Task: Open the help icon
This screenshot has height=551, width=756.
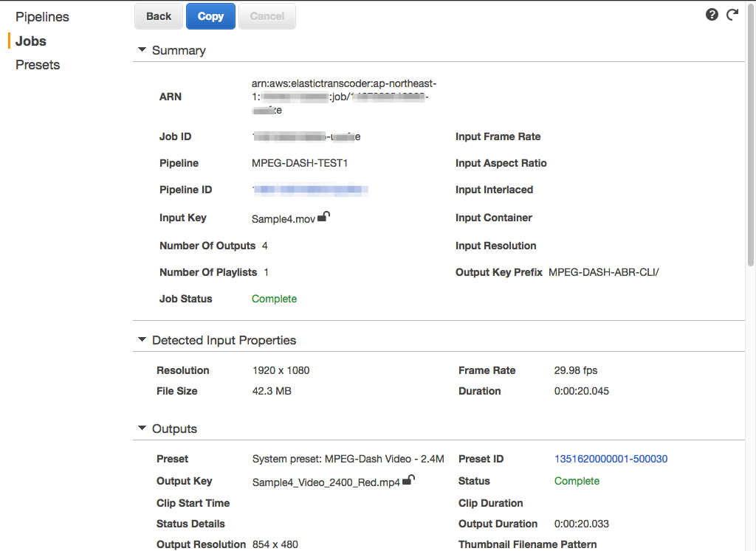Action: coord(711,14)
